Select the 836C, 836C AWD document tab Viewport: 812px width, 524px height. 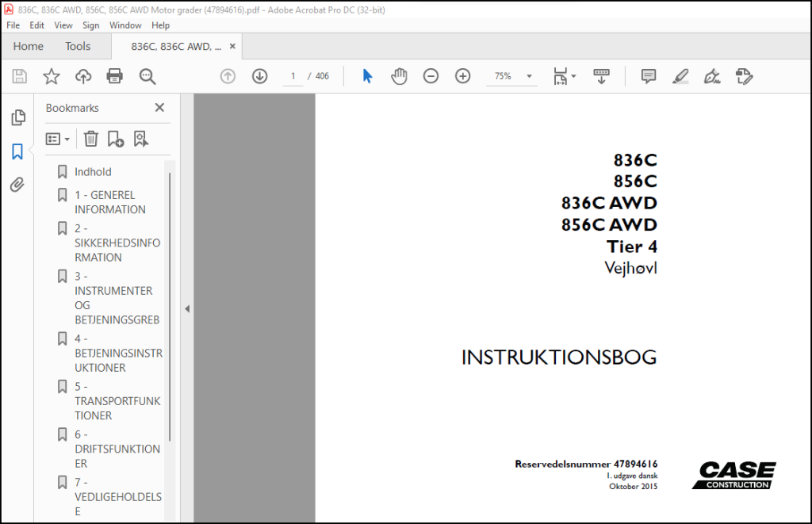pyautogui.click(x=175, y=47)
